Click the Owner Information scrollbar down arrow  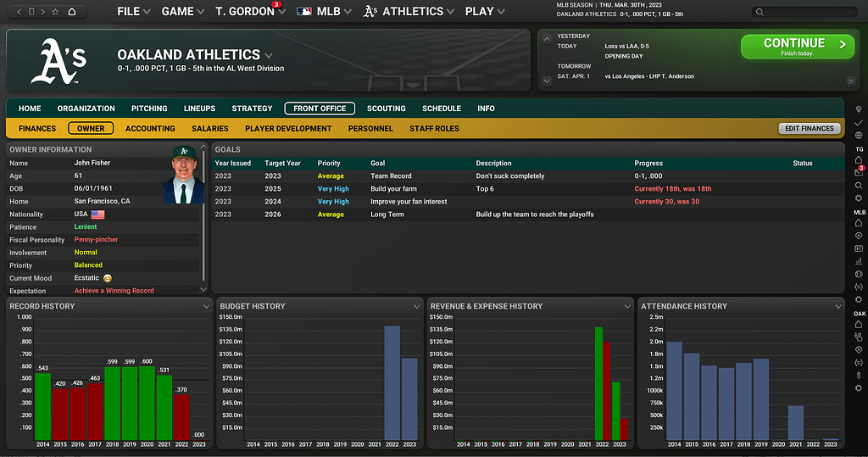point(203,290)
